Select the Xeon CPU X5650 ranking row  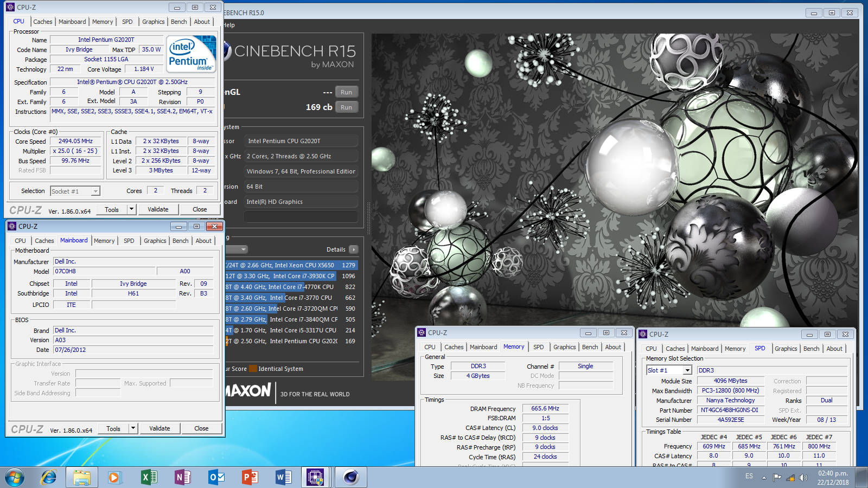(x=291, y=265)
